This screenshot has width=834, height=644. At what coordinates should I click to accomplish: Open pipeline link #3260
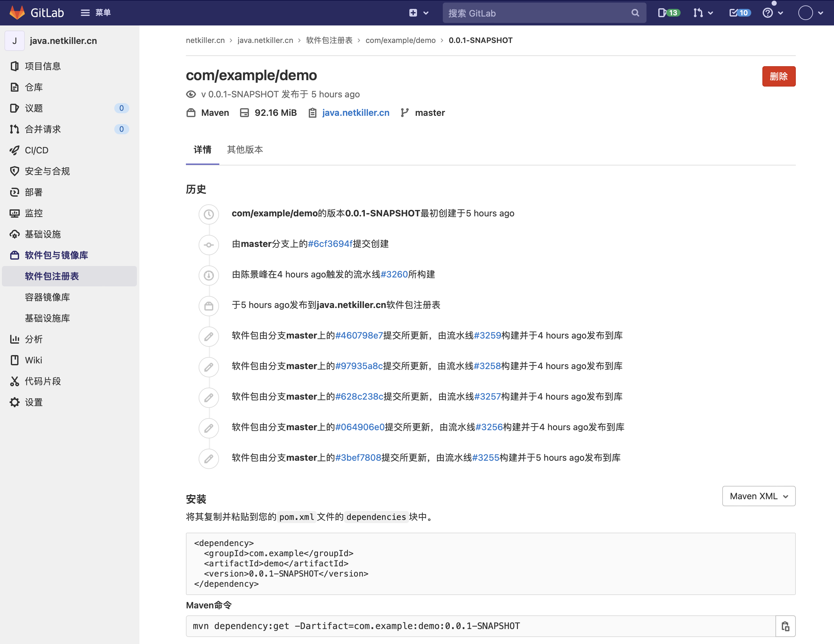[394, 274]
